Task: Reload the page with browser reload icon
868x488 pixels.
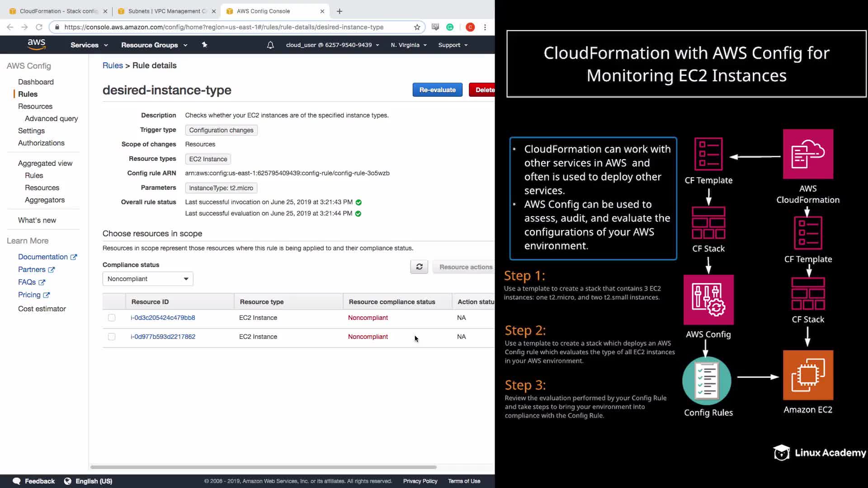Action: click(39, 27)
